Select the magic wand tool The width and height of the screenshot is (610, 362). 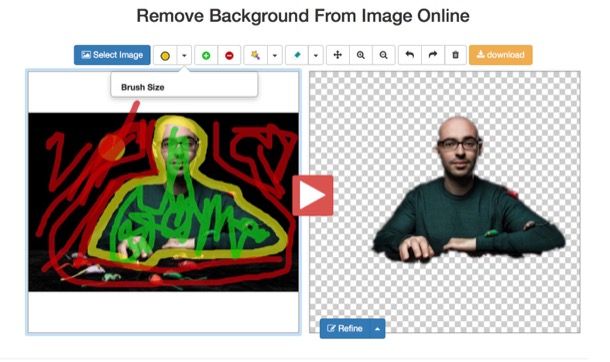point(255,56)
